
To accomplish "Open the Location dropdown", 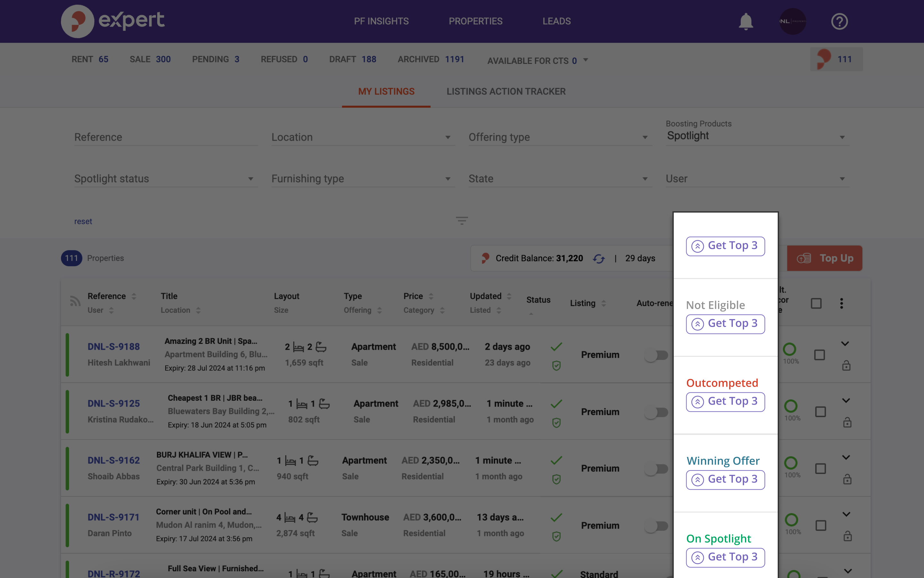I will tap(363, 137).
